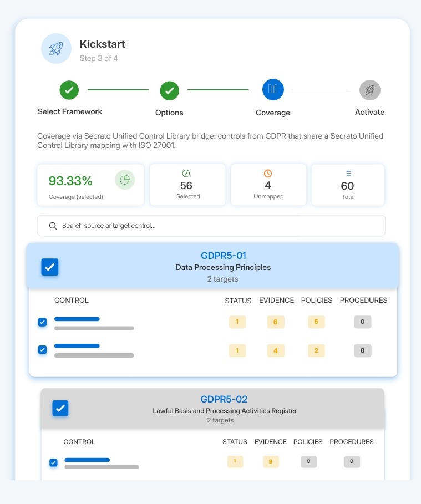The width and height of the screenshot is (421, 504).
Task: Click the 60 Total card
Action: 348,185
